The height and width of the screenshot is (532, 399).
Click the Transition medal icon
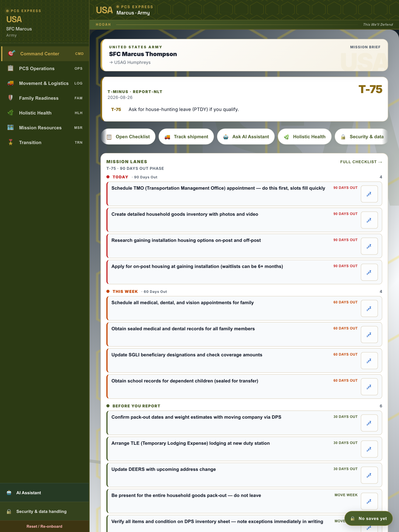pyautogui.click(x=11, y=142)
